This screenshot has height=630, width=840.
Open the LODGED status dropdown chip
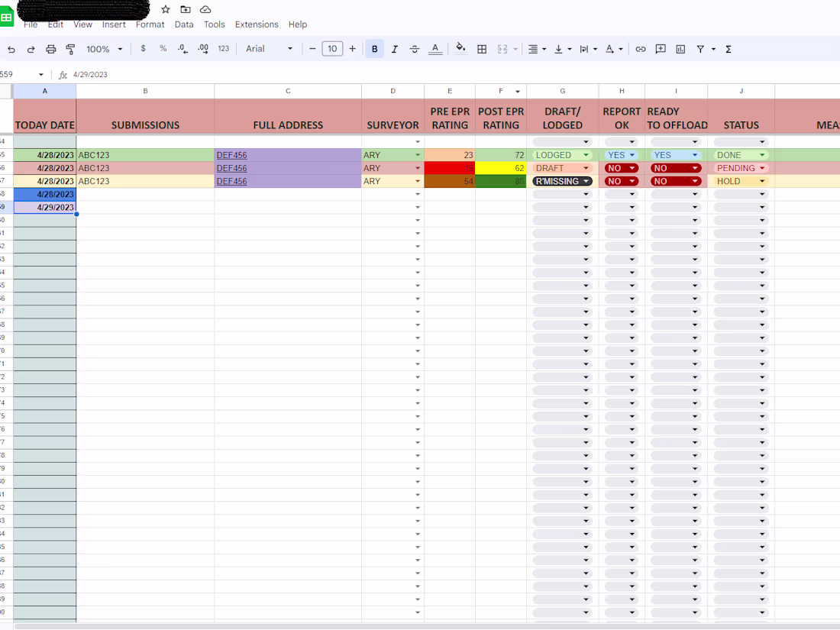[x=561, y=154]
